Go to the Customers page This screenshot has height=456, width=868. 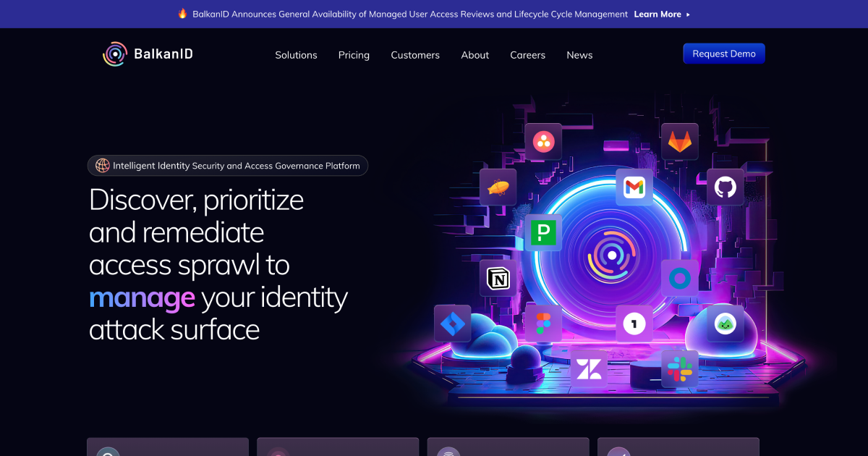415,55
